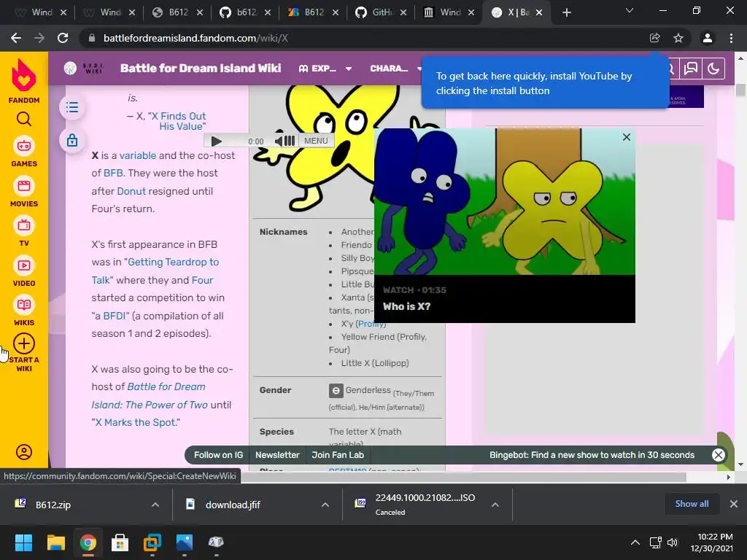Open the Profily link under nicknames
The width and height of the screenshot is (747, 560).
(371, 324)
